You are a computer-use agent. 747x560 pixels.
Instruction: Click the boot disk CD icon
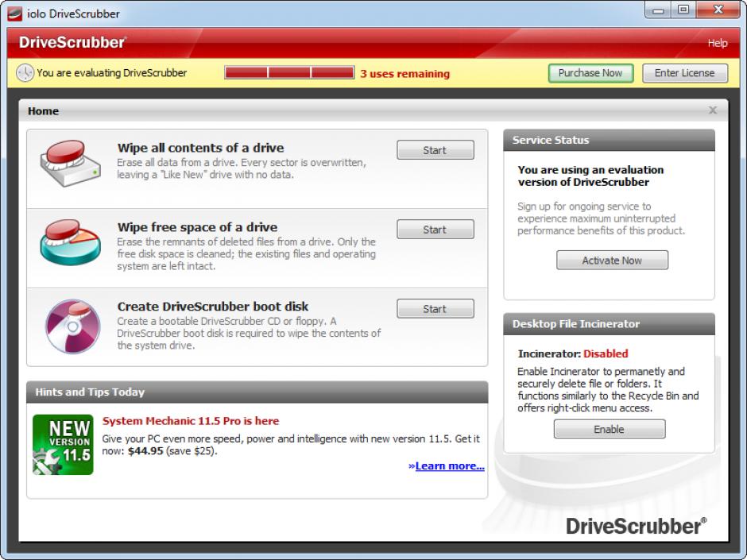pyautogui.click(x=72, y=326)
